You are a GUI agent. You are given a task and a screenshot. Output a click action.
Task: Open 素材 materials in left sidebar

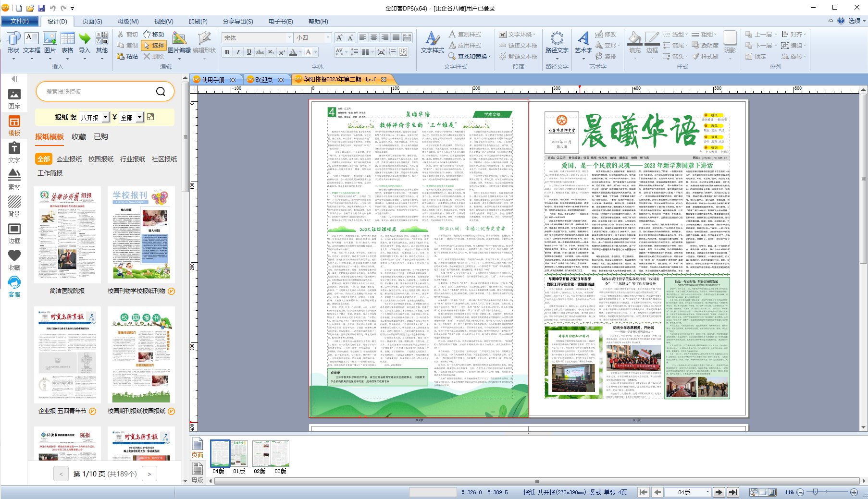pos(14,180)
